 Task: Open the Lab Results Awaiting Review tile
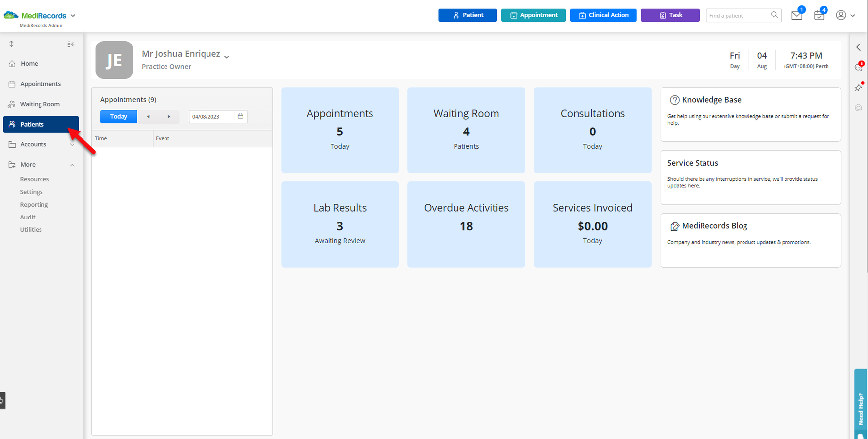click(x=340, y=224)
